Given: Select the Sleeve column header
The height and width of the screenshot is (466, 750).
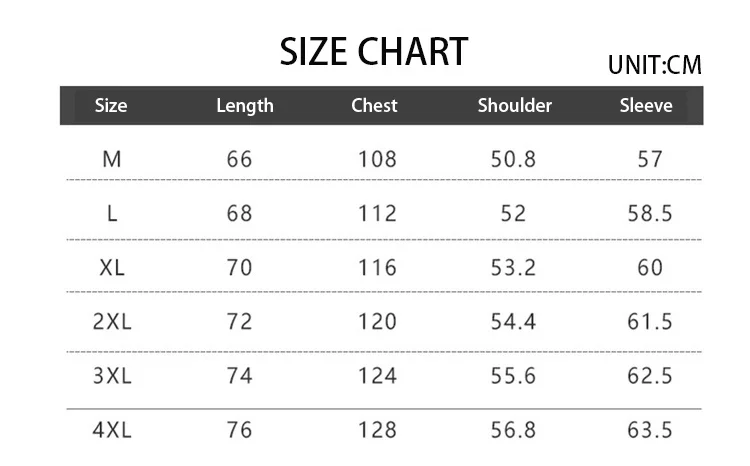Looking at the screenshot, I should pos(646,106).
